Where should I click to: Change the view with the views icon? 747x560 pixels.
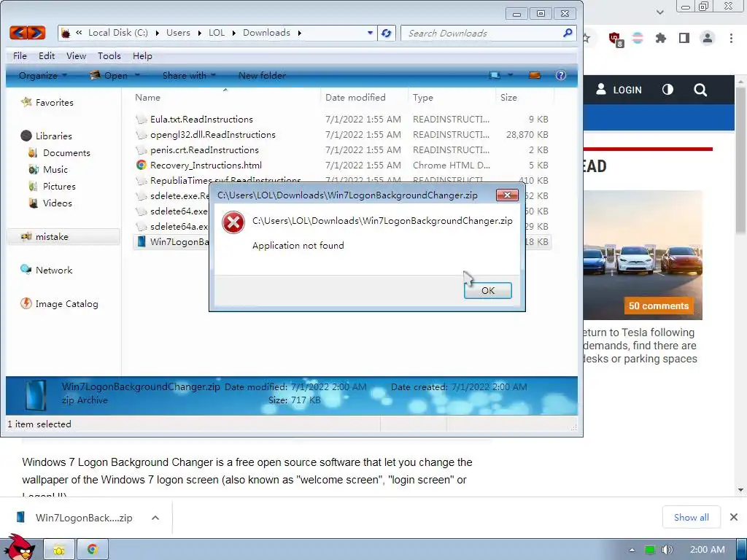coord(495,75)
